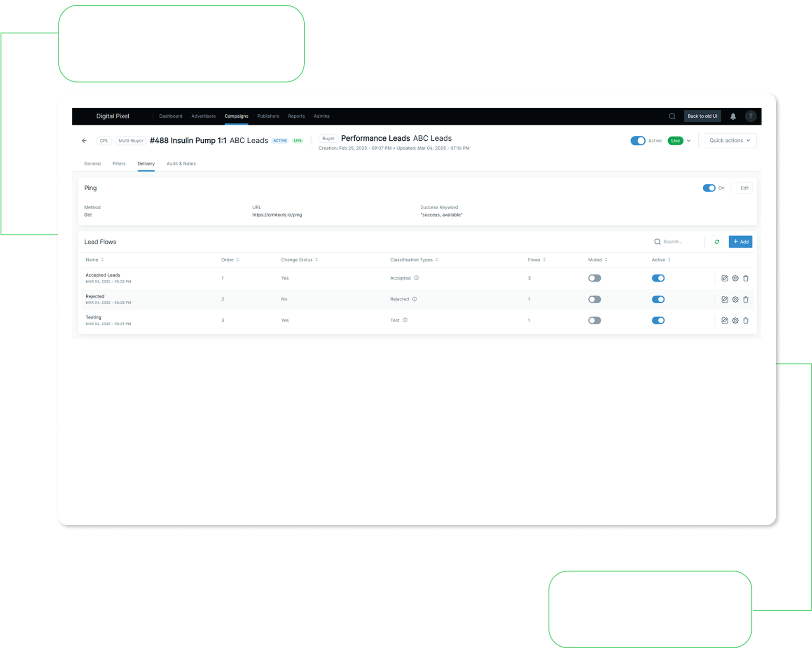
Task: Select the Accepted Leads row name
Action: coord(103,275)
